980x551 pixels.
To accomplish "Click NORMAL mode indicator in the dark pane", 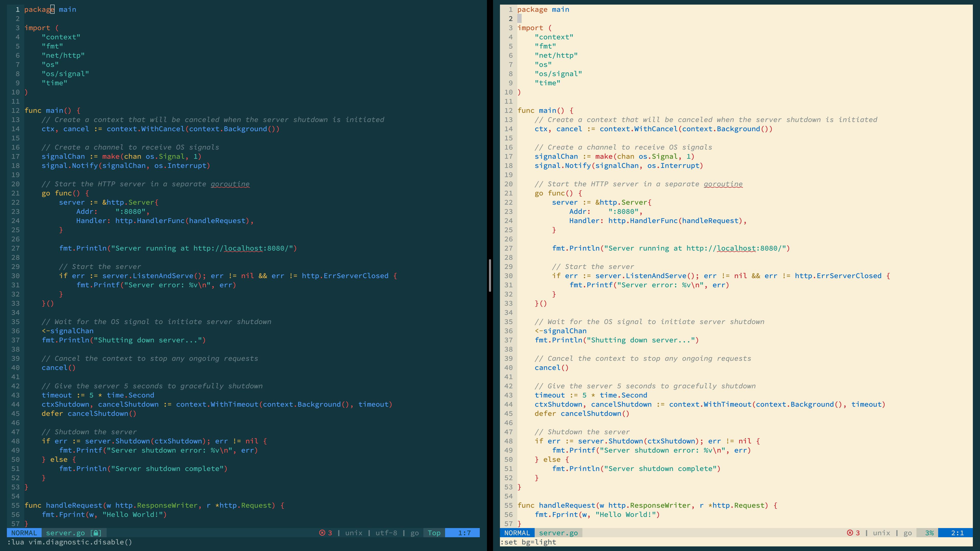I will coord(24,533).
